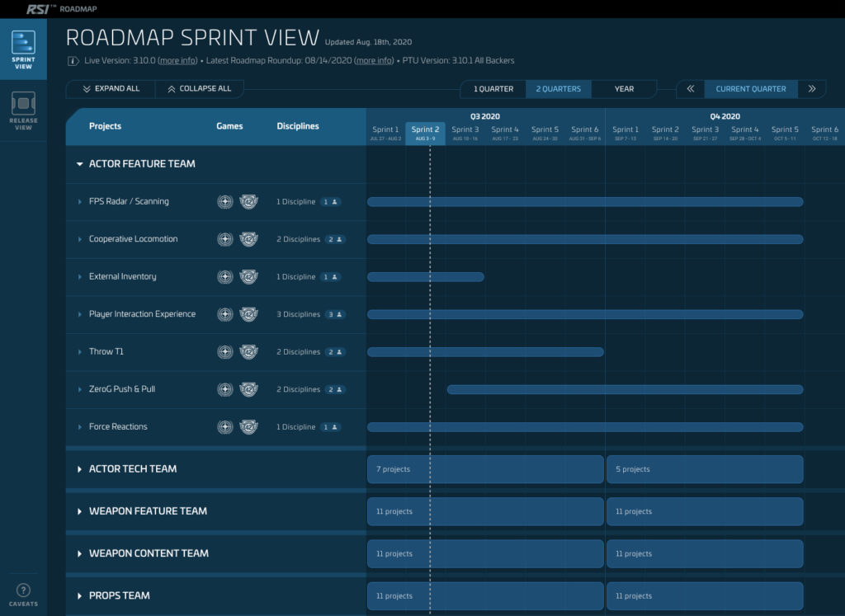845x616 pixels.
Task: Click the 2 people badge for Throw T1
Action: click(x=335, y=352)
